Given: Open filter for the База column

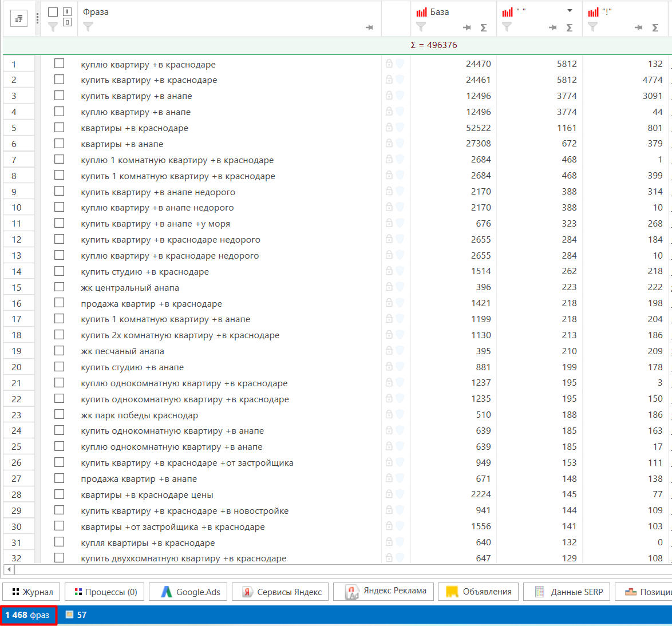Looking at the screenshot, I should tap(421, 27).
